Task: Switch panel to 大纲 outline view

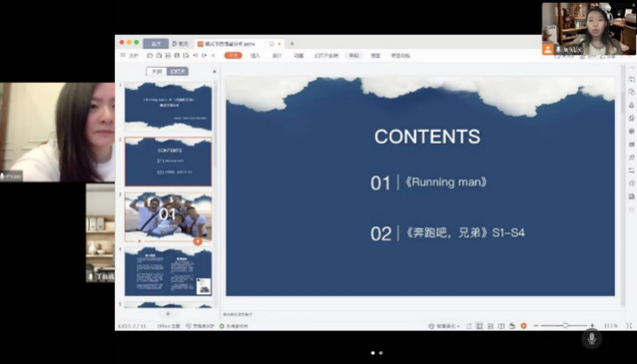Action: [x=157, y=72]
